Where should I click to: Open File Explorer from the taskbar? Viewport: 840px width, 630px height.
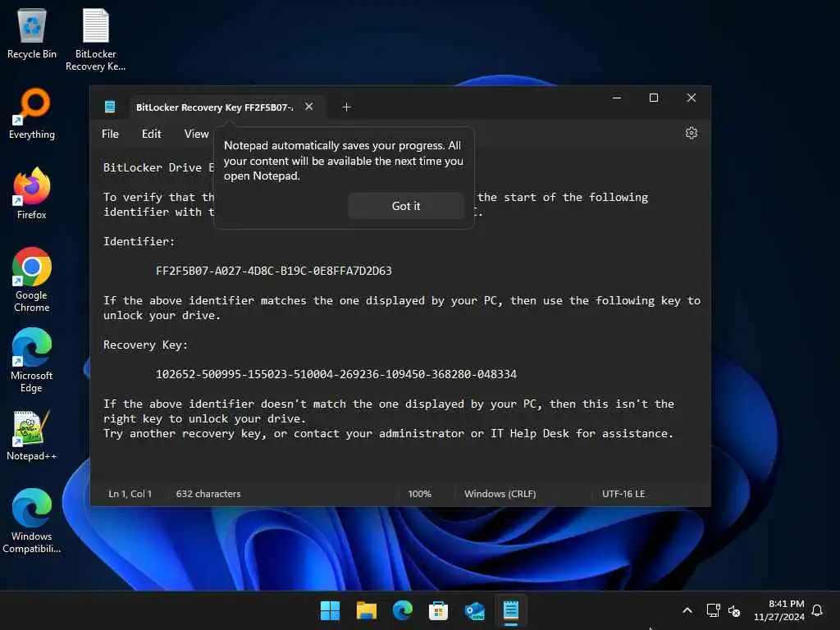click(367, 610)
